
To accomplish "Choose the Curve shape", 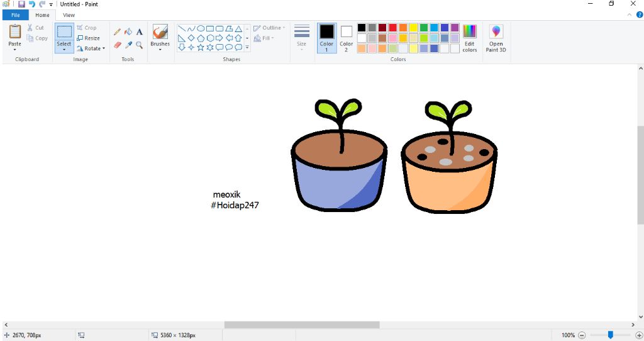I will coord(191,29).
